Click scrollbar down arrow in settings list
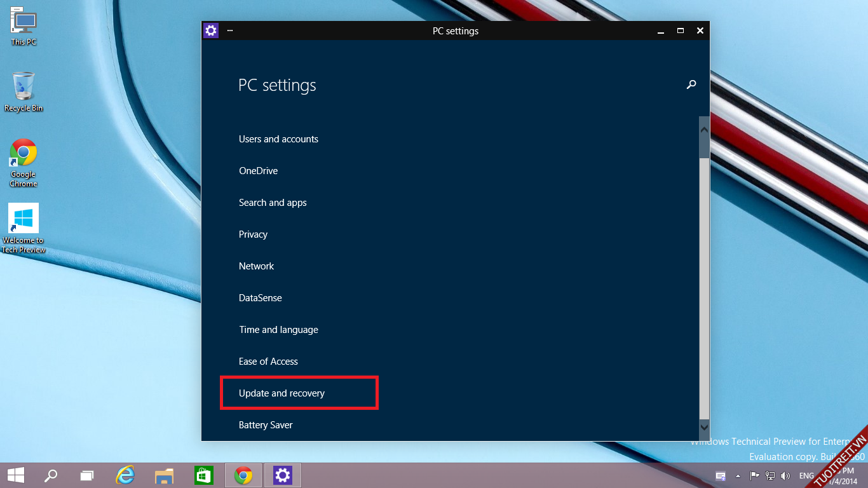 (704, 427)
